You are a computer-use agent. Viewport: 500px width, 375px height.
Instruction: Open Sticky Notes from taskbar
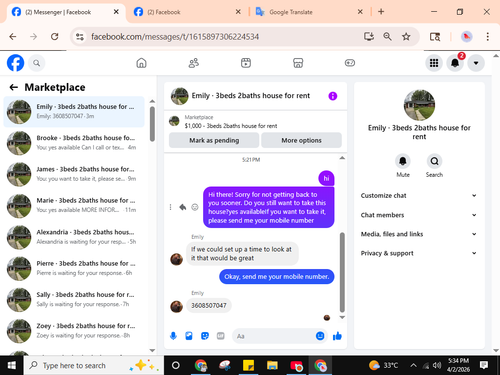click(x=248, y=366)
